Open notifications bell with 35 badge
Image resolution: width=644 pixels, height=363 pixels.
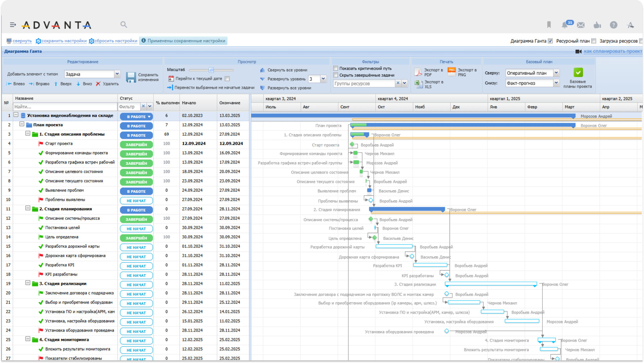pos(565,25)
